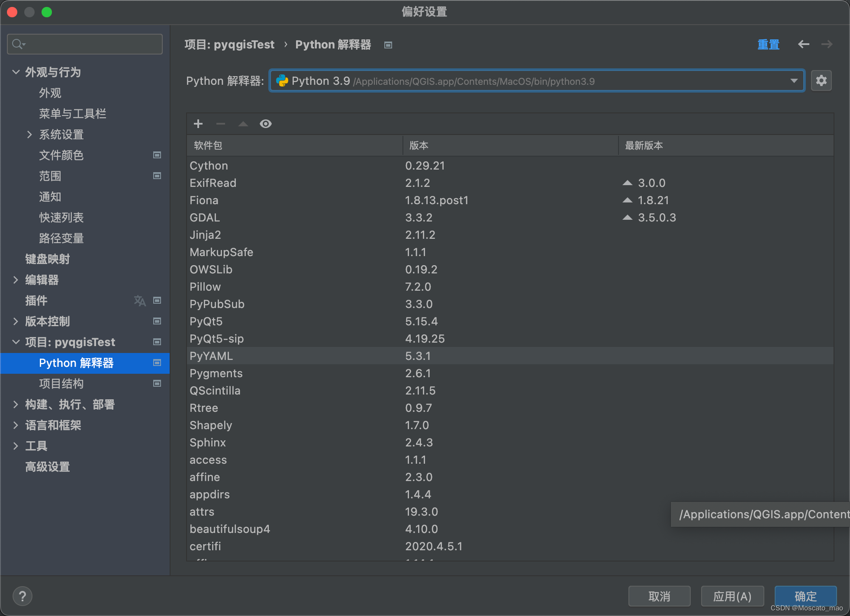850x616 pixels.
Task: Expand 构建、执行、部署 section
Action: pos(16,404)
